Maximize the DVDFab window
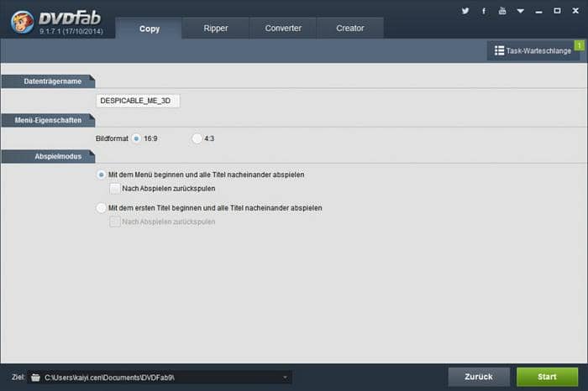The width and height of the screenshot is (588, 391). pyautogui.click(x=557, y=11)
